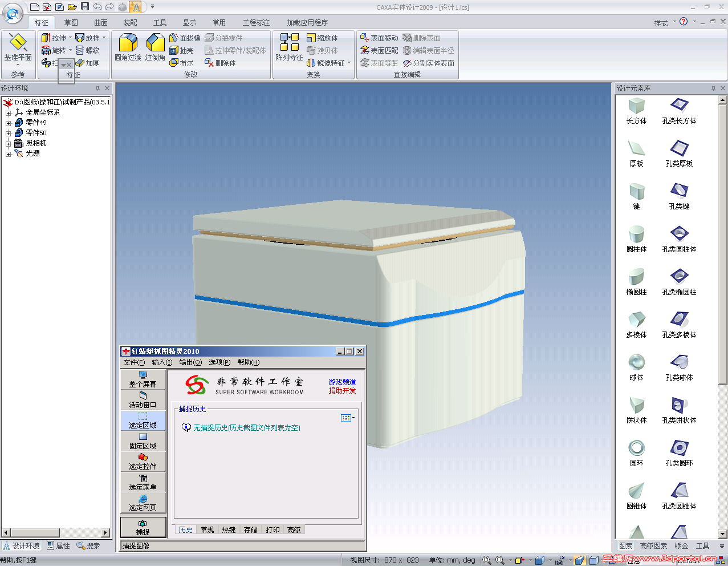Viewport: 728px width, 566px height.
Task: Expand the 照相机 tree node
Action: tap(9, 144)
